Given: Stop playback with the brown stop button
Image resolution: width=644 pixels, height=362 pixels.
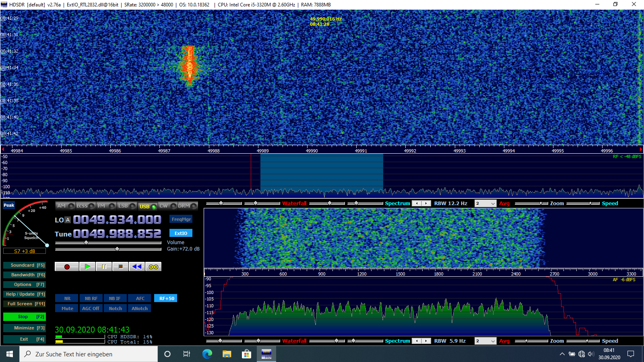Looking at the screenshot, I should (x=120, y=267).
